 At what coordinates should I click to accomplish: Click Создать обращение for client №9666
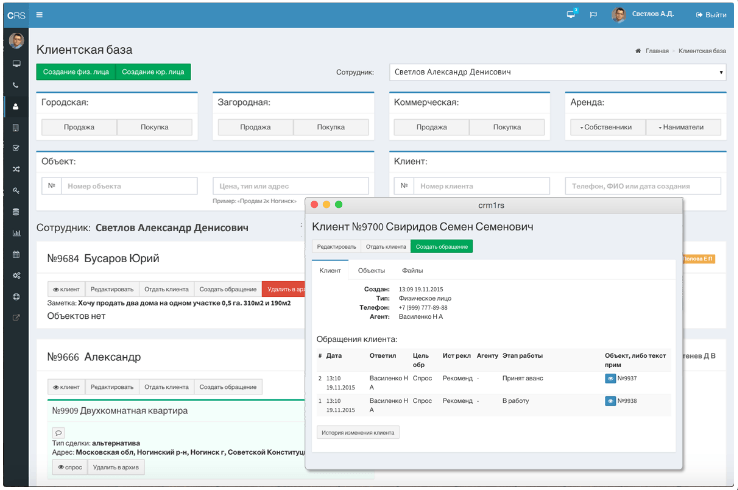coord(228,387)
